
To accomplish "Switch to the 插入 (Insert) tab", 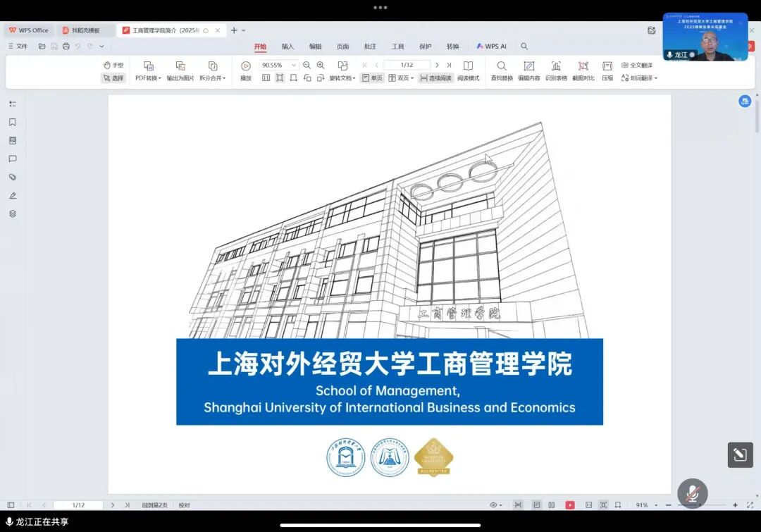I will tap(287, 47).
